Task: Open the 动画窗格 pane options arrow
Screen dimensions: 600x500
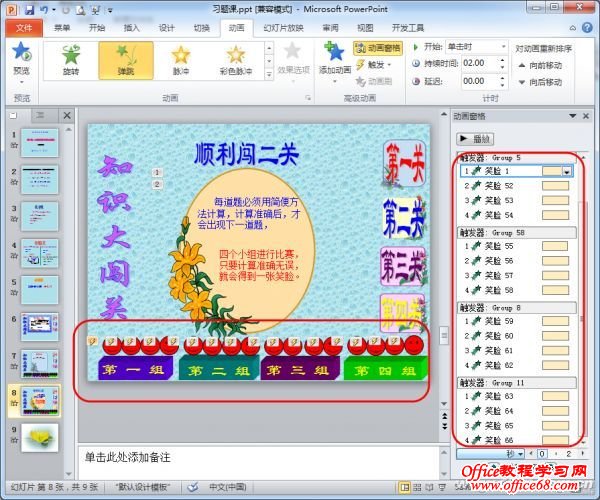Action: 572,116
